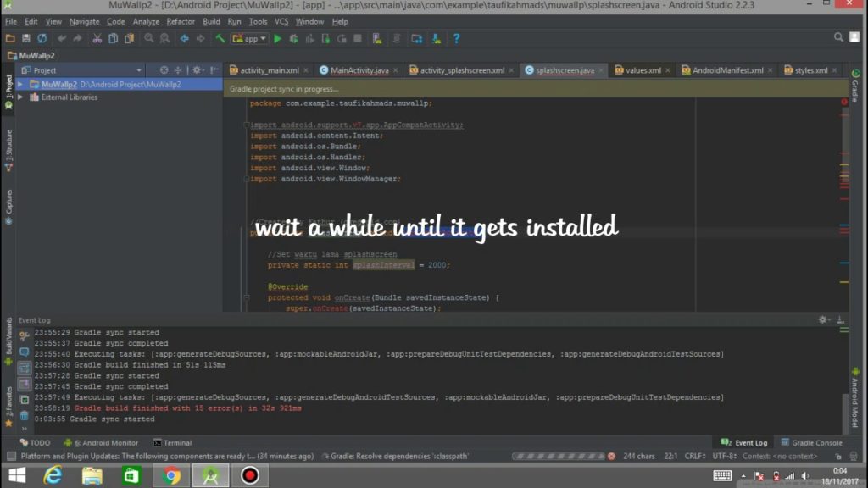This screenshot has width=868, height=488.
Task: Click the Undo arrow icon
Action: [61, 38]
